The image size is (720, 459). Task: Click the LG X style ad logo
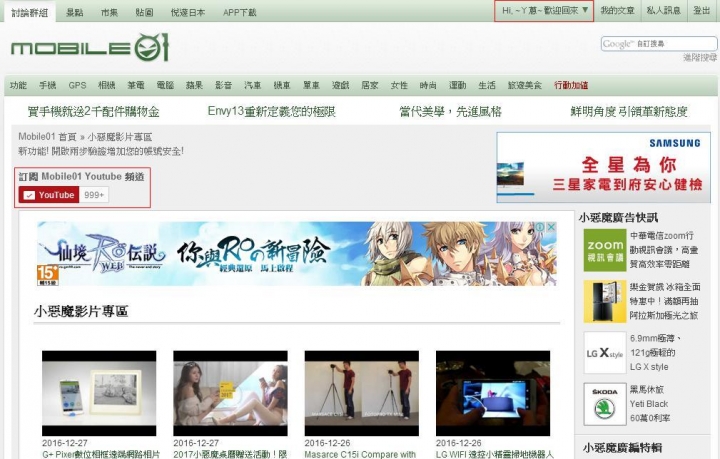coord(605,353)
